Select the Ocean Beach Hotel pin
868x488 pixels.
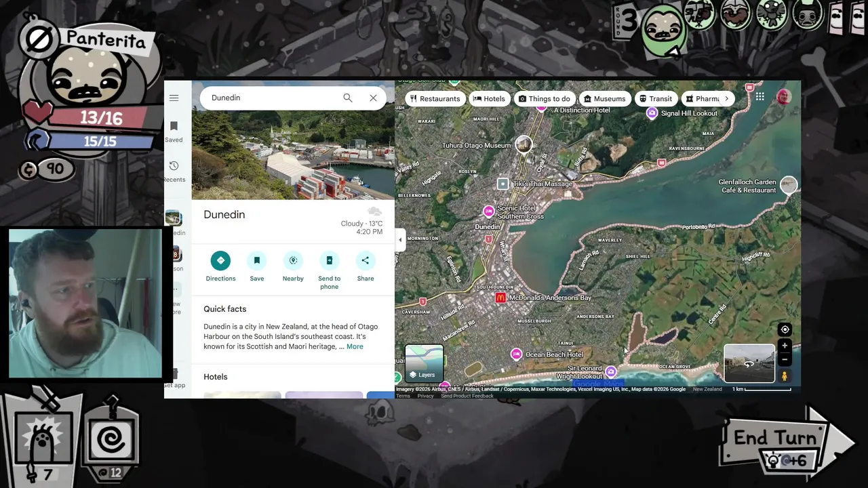pyautogui.click(x=516, y=354)
